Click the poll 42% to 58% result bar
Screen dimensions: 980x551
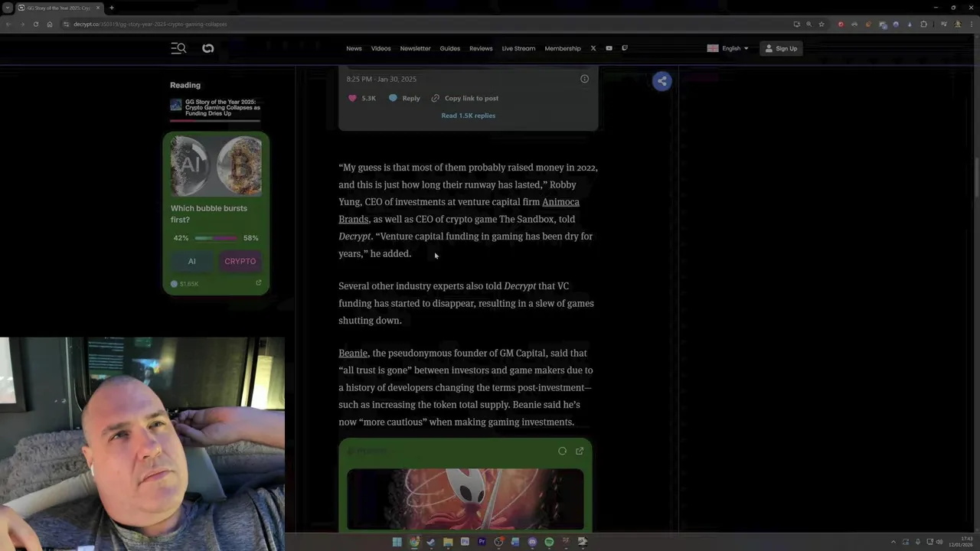(x=216, y=238)
